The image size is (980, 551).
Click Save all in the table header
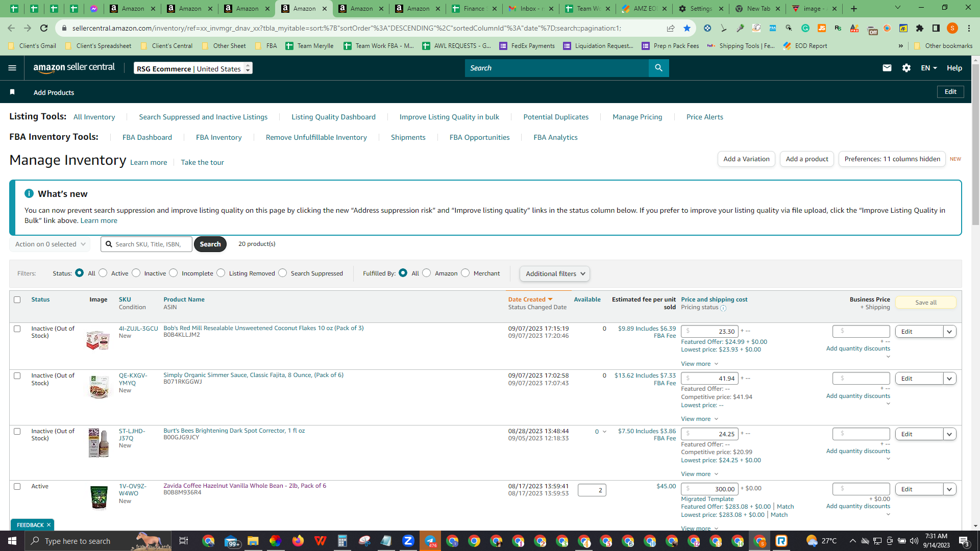926,303
